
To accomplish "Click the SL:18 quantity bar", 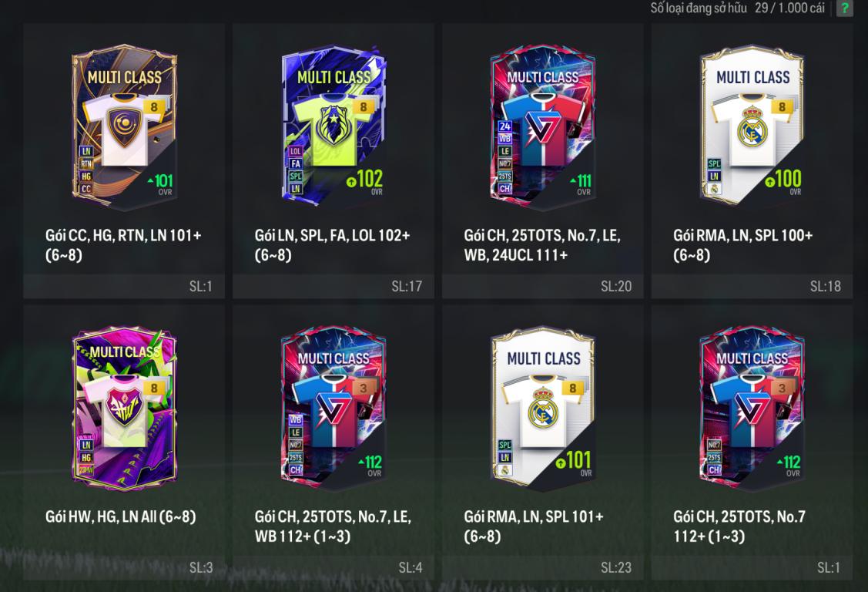I will (x=752, y=286).
